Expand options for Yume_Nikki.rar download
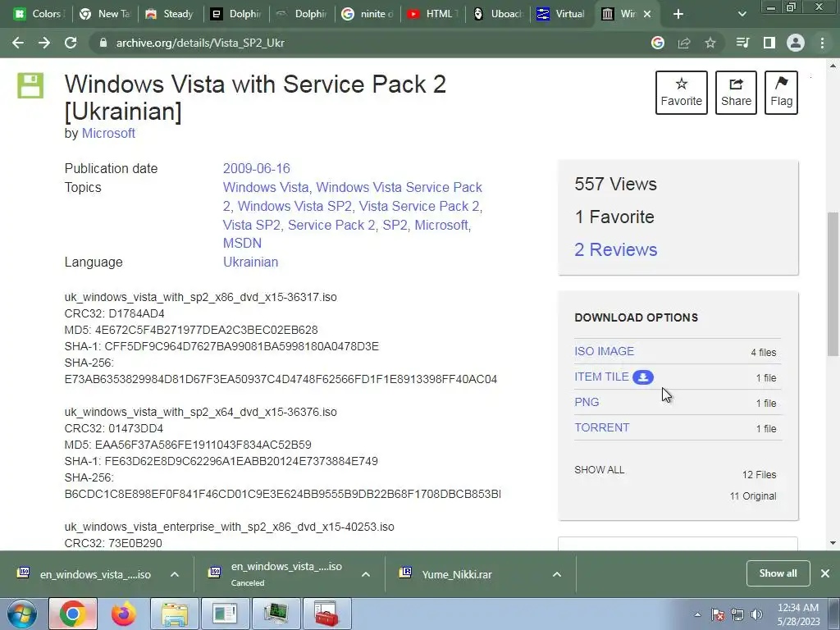840x630 pixels. (x=557, y=574)
